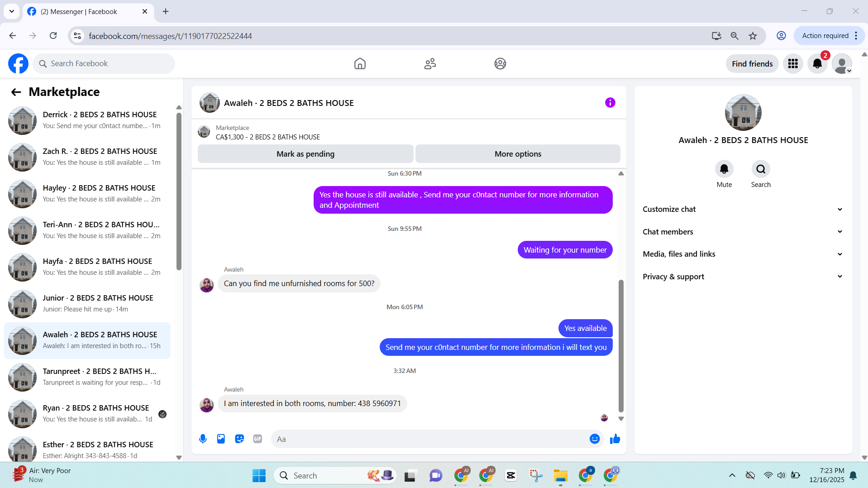868x488 pixels.
Task: Click the Search Facebook field
Action: click(104, 64)
